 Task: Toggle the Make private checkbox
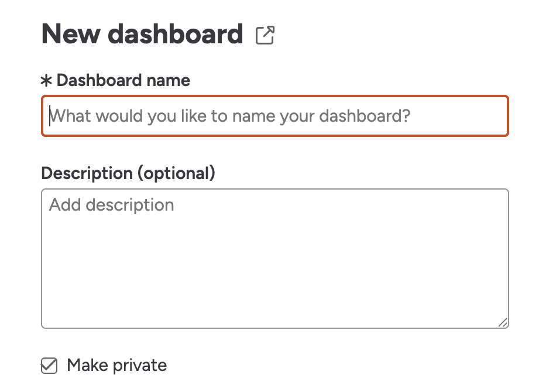point(49,366)
